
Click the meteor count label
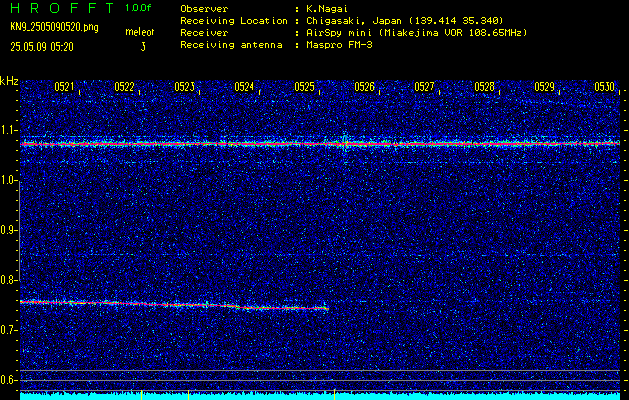tap(140, 32)
